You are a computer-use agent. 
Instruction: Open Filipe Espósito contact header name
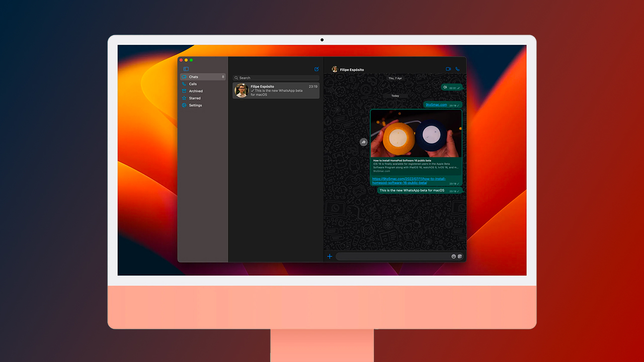[352, 69]
